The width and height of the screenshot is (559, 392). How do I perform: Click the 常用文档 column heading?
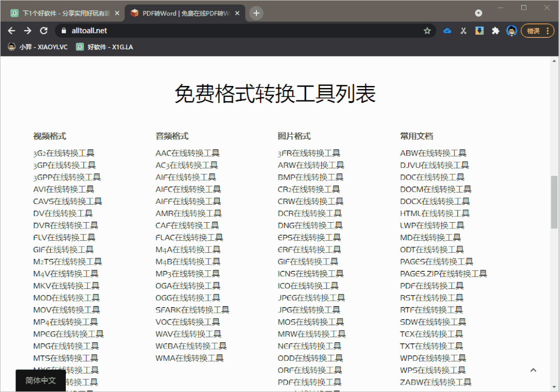417,136
